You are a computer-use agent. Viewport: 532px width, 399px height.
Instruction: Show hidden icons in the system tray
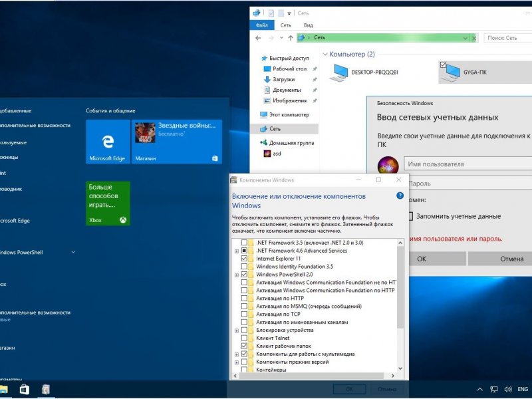[479, 389]
